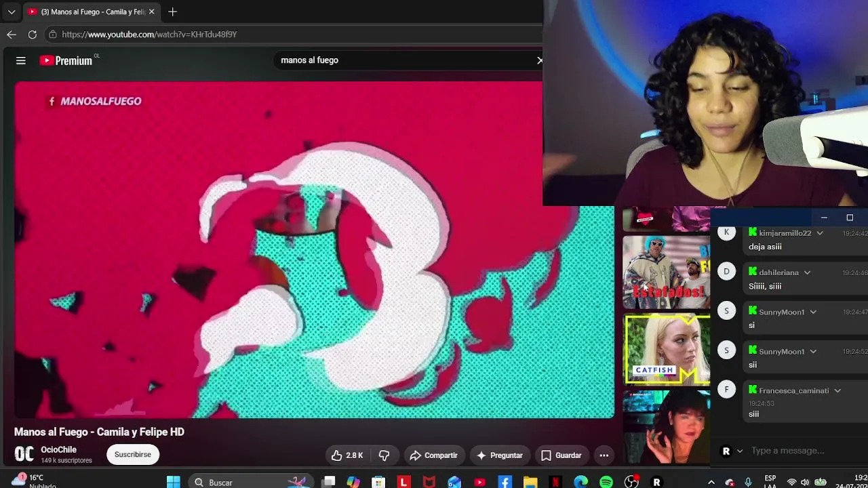Go back to the previous browser page
Image resolution: width=868 pixels, height=488 pixels.
12,34
